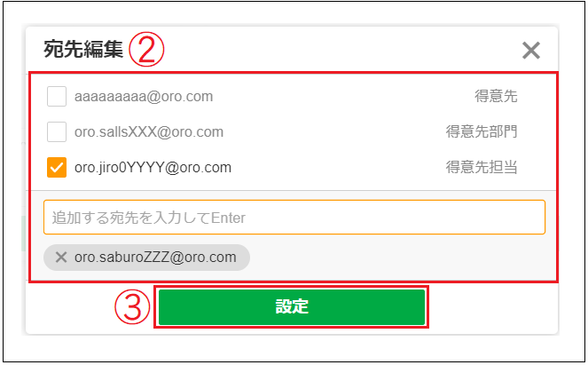Screen dimensions: 588x365
Task: Enable the oro.sallsXXX@oro.com recipient checkbox
Action: point(57,131)
